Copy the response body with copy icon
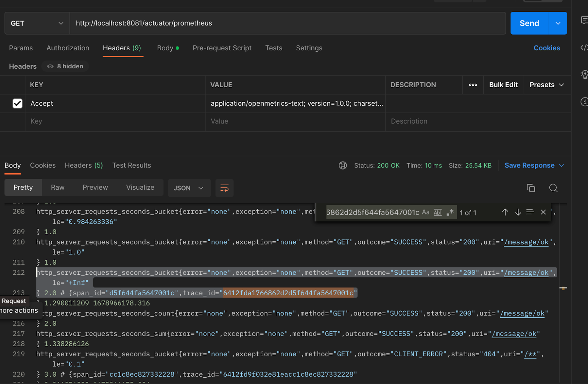The image size is (588, 384). click(531, 188)
